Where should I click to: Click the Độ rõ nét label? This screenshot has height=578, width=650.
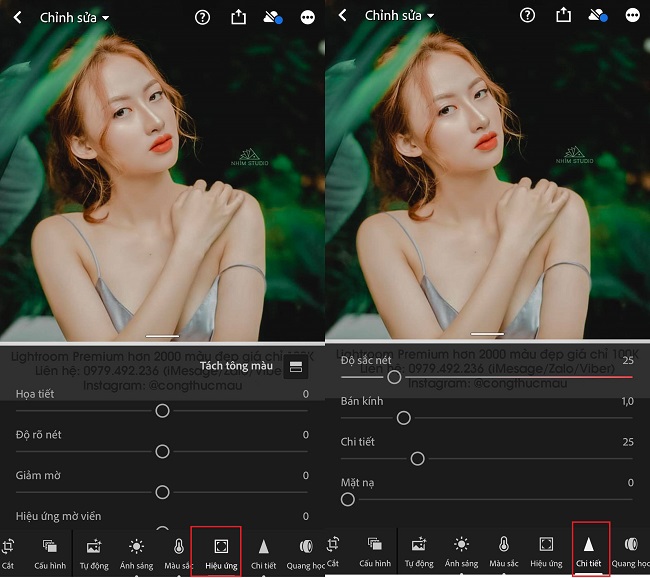pos(39,435)
